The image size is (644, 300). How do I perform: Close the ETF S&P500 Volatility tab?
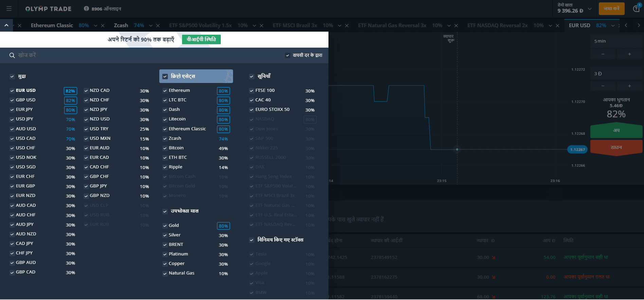pos(262,26)
